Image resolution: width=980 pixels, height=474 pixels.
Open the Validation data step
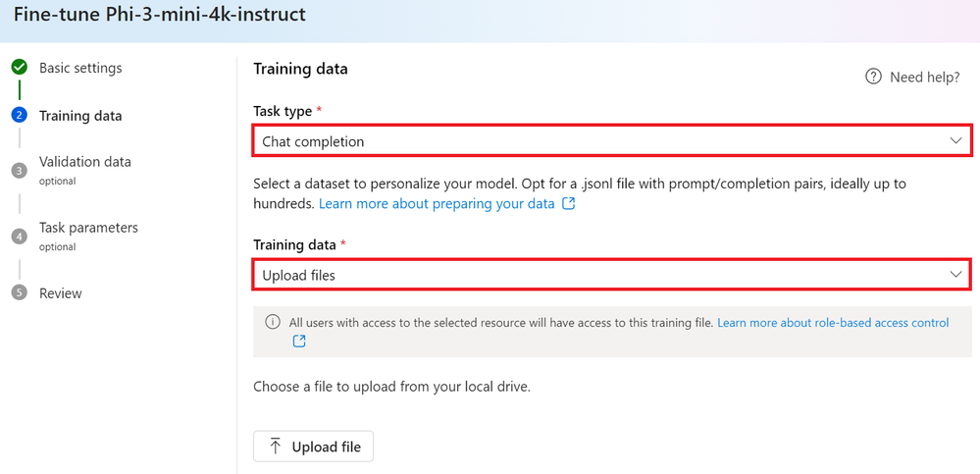(84, 162)
